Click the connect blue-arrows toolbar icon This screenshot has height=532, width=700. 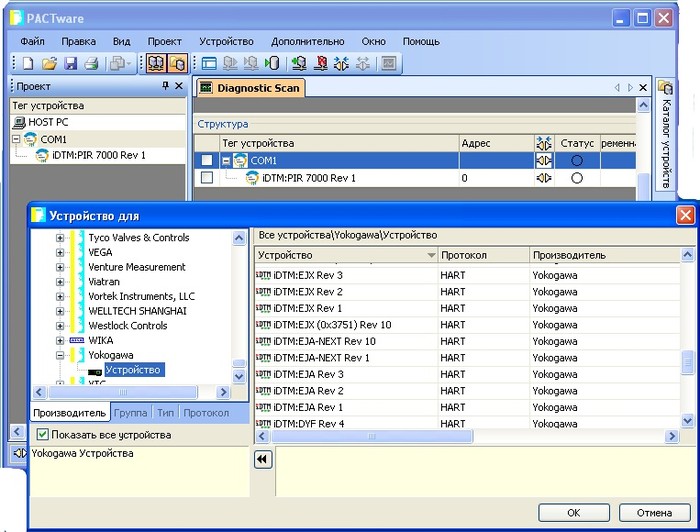coord(342,63)
